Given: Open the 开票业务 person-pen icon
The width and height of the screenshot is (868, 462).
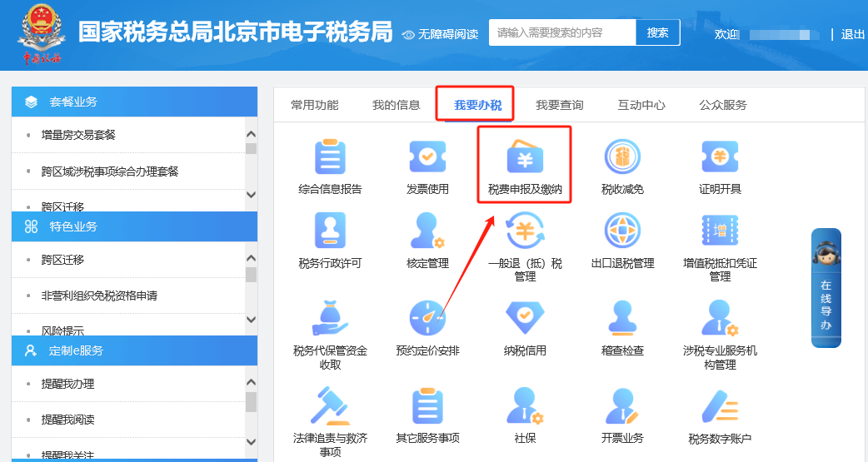Looking at the screenshot, I should point(622,405).
